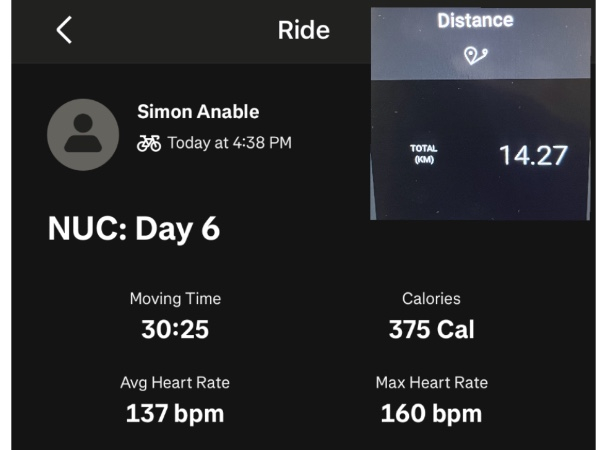Image resolution: width=600 pixels, height=450 pixels.
Task: Tap the 137 bpm value
Action: (x=175, y=413)
